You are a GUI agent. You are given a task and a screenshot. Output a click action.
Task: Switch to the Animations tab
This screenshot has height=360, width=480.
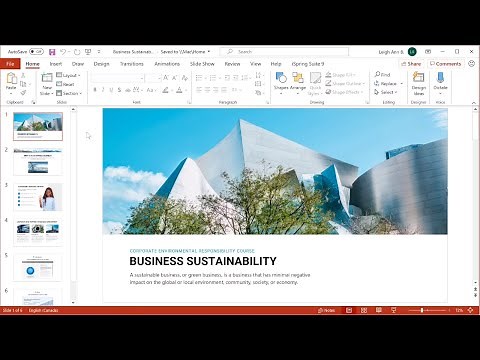(167, 64)
